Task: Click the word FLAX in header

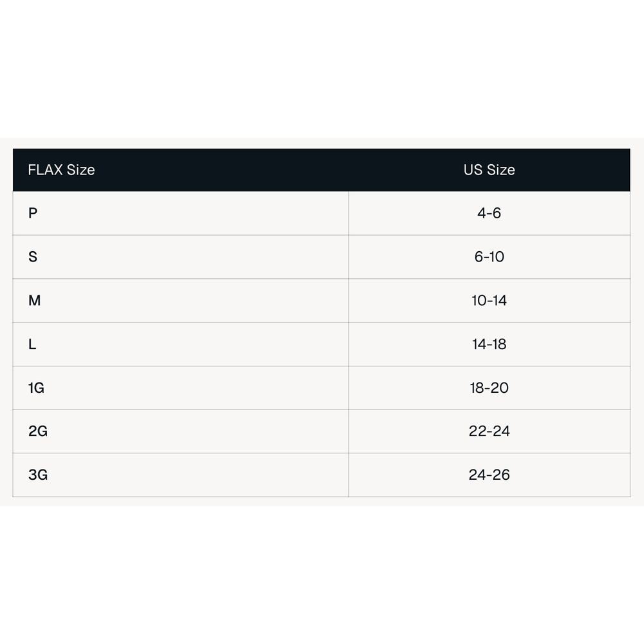Action: click(x=45, y=169)
